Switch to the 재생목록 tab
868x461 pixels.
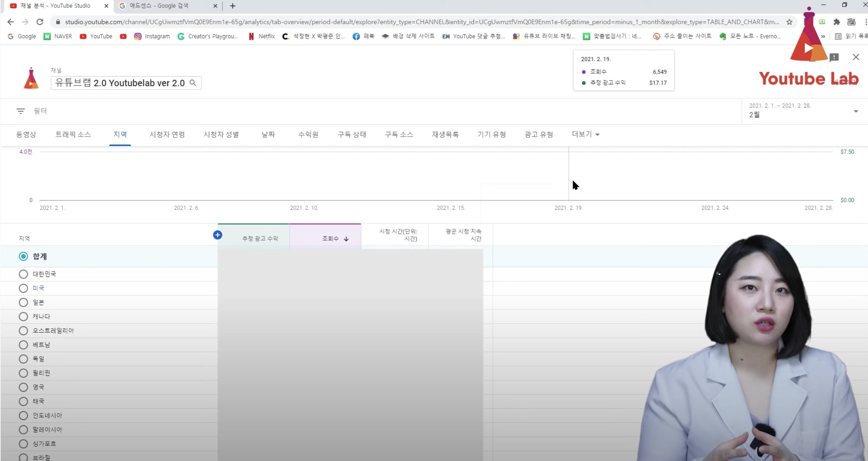pos(445,135)
